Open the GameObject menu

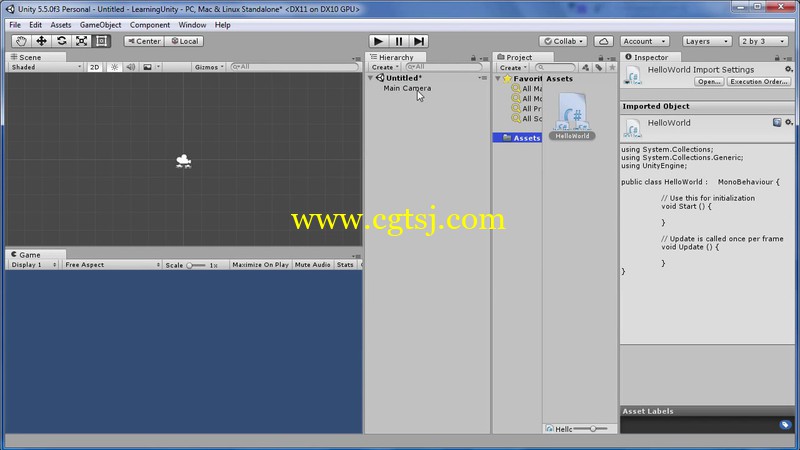[101, 24]
